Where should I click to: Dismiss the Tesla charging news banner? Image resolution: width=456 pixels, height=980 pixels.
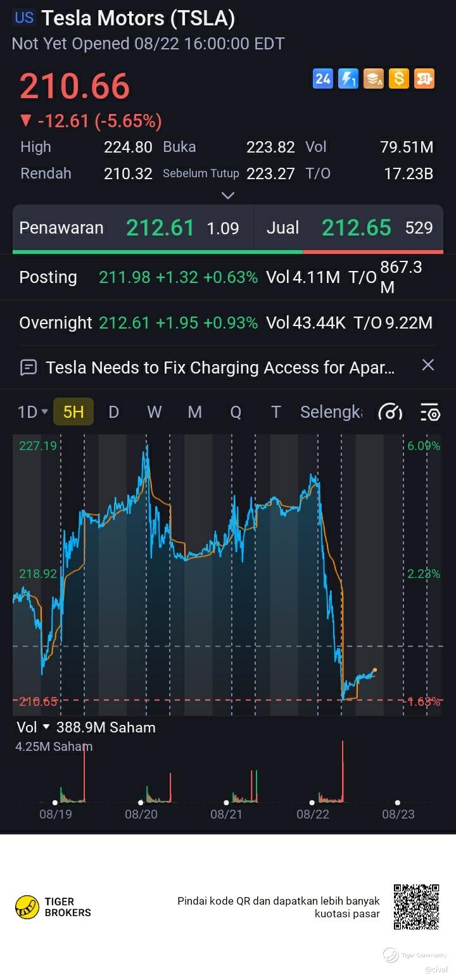tap(428, 365)
